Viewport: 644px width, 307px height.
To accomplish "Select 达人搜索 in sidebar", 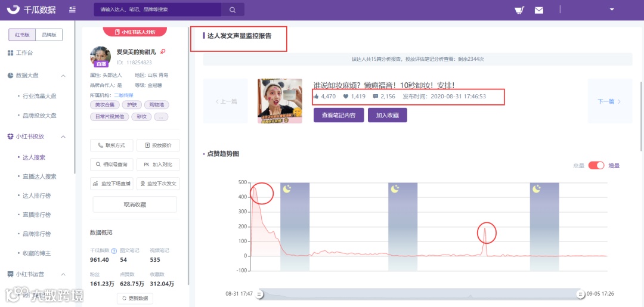I will [x=33, y=157].
